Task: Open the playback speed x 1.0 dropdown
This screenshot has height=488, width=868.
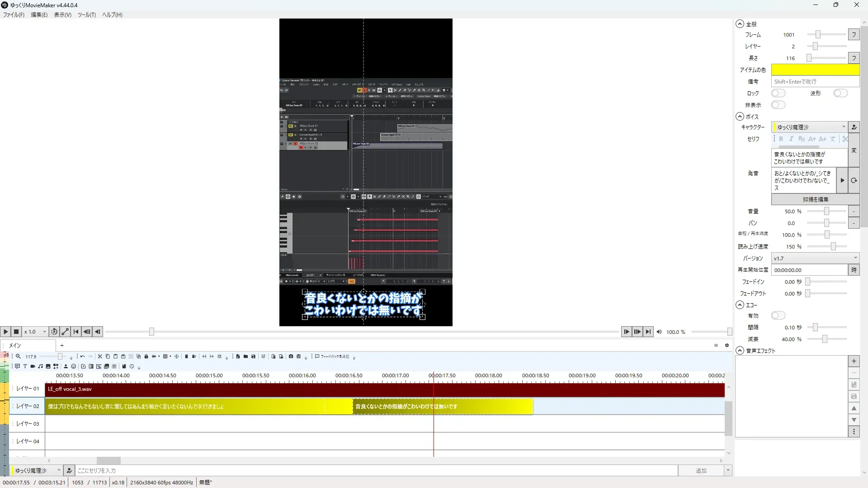Action: coord(35,332)
